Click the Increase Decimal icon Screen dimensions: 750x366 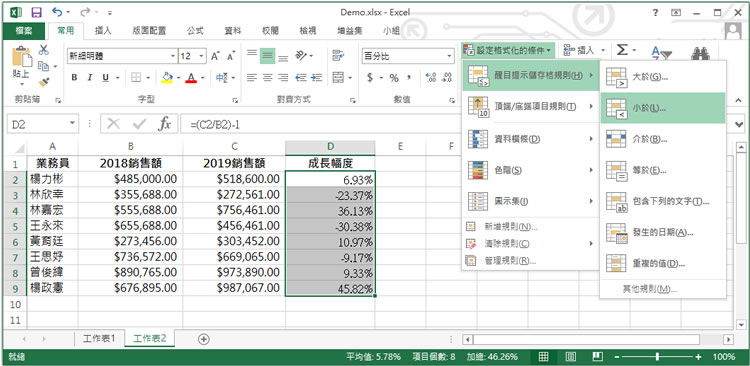coord(430,78)
